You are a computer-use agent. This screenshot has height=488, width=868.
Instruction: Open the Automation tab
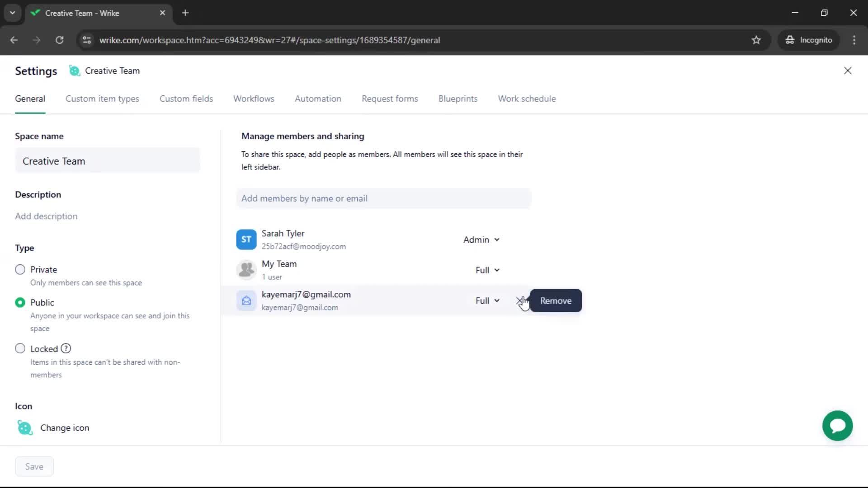click(318, 99)
